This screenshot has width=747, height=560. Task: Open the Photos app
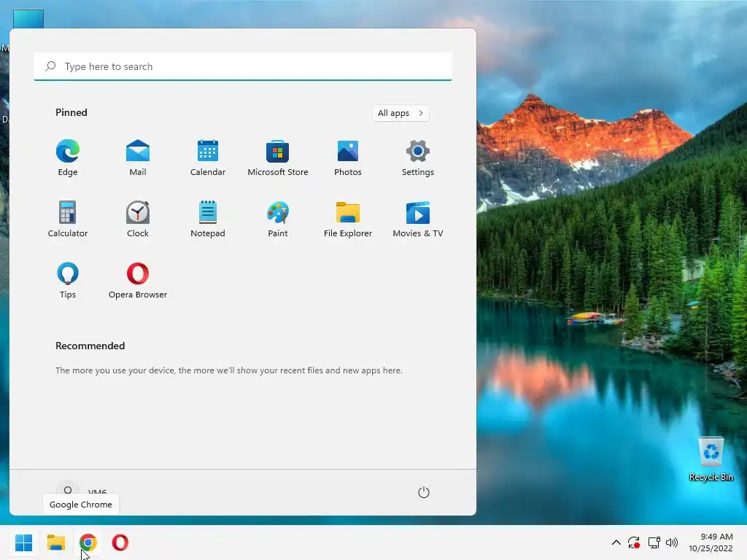click(348, 158)
